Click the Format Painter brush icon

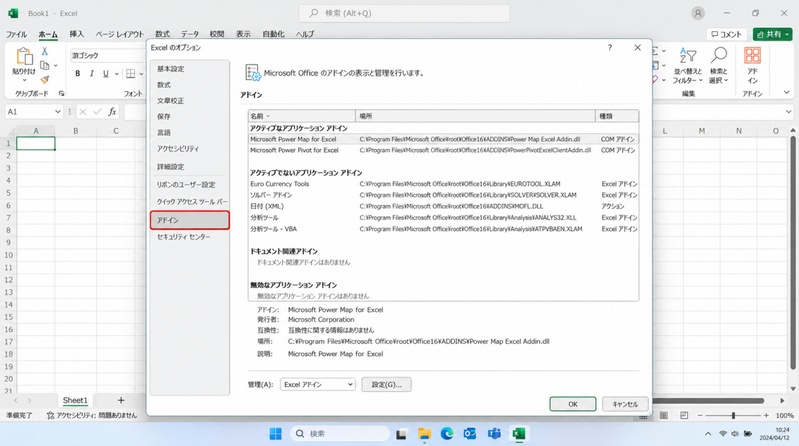point(45,79)
